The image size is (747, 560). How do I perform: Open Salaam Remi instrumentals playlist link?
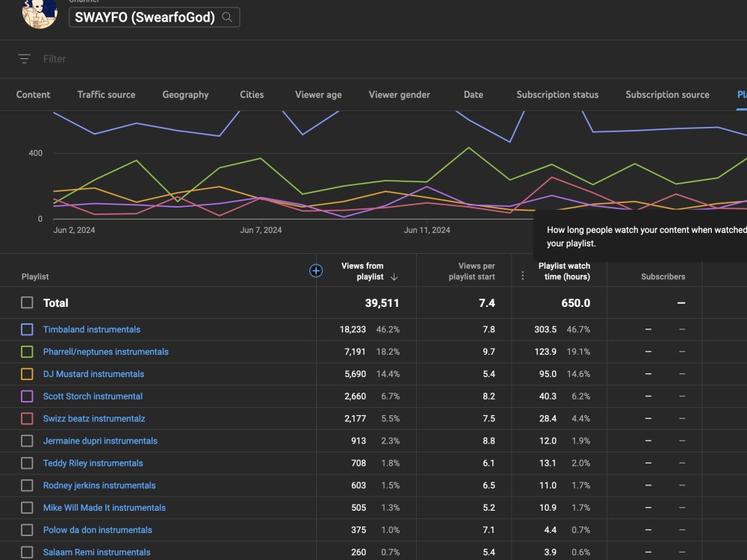point(96,553)
